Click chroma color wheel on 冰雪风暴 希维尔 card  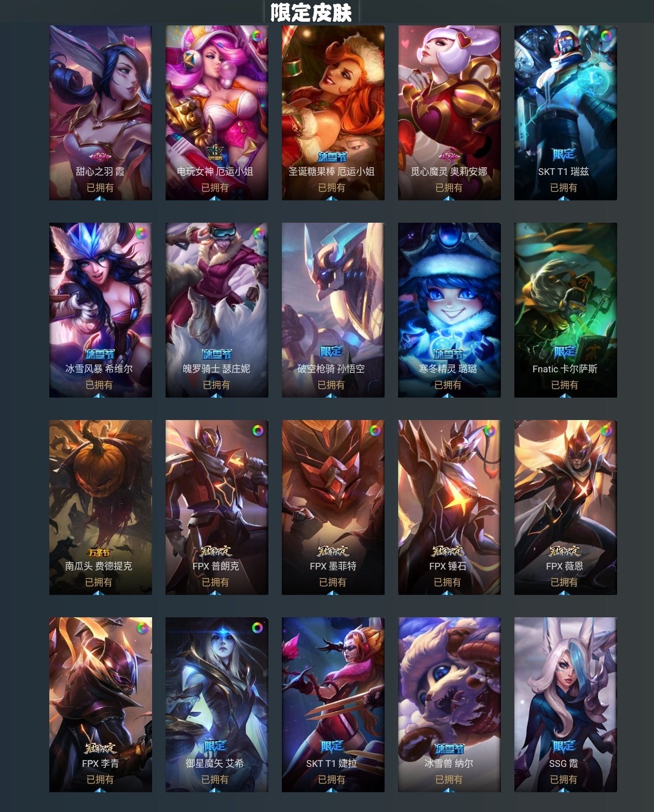point(141,233)
